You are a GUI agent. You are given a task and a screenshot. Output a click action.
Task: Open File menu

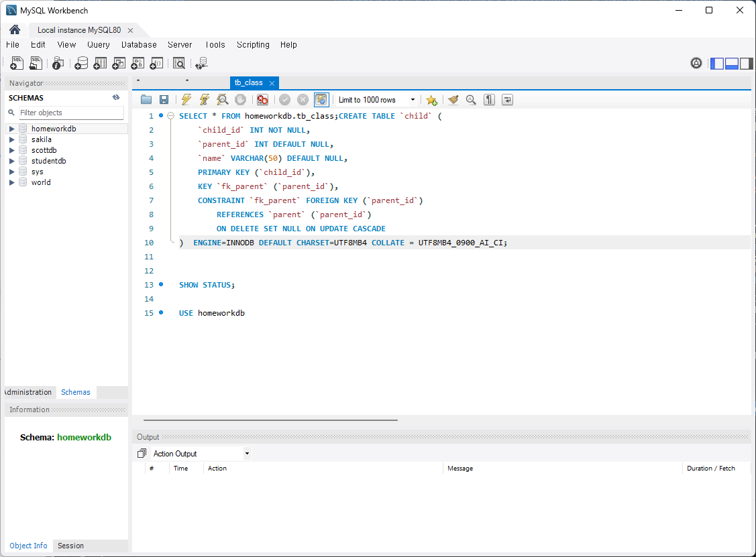click(x=13, y=45)
